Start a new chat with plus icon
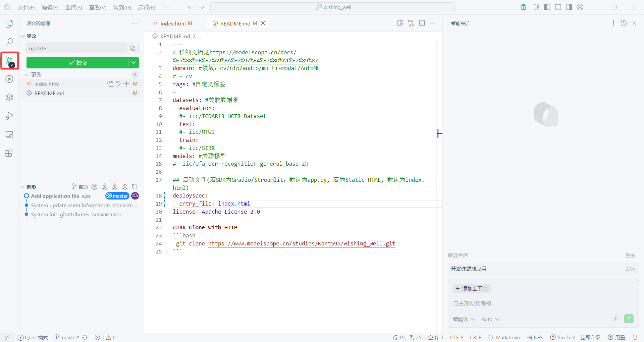Image resolution: width=644 pixels, height=342 pixels. point(613,23)
